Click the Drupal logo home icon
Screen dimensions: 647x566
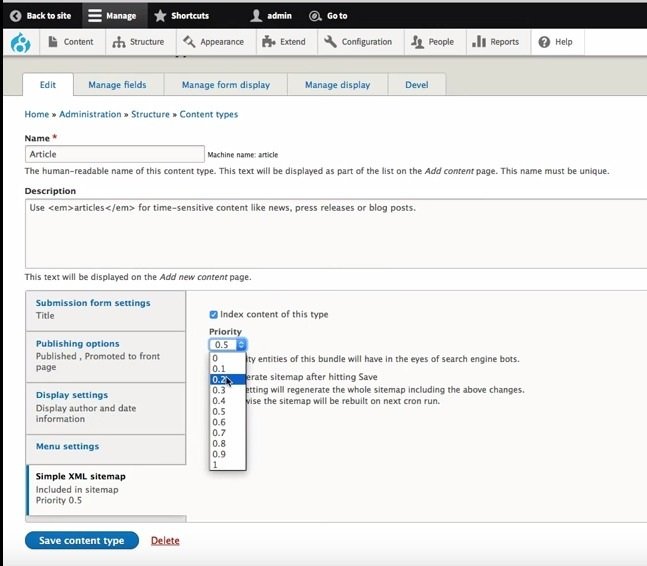(19, 42)
